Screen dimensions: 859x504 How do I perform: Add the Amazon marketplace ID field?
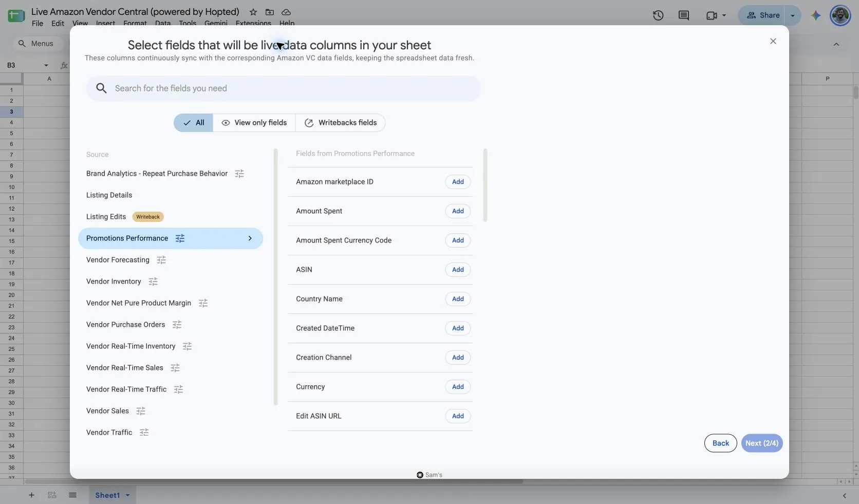pyautogui.click(x=458, y=182)
